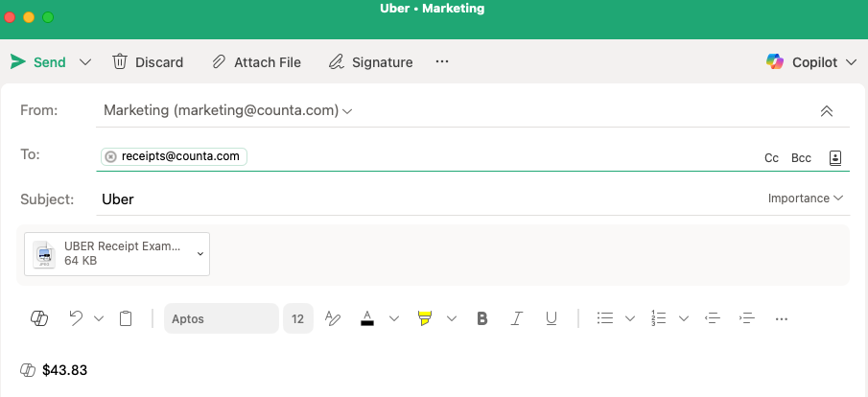Expand the Send options arrow

click(x=85, y=62)
